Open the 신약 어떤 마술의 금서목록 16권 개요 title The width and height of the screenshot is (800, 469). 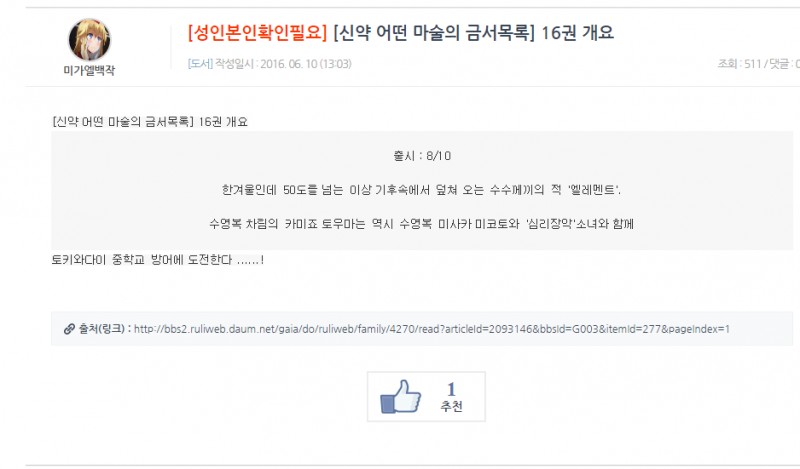point(473,32)
